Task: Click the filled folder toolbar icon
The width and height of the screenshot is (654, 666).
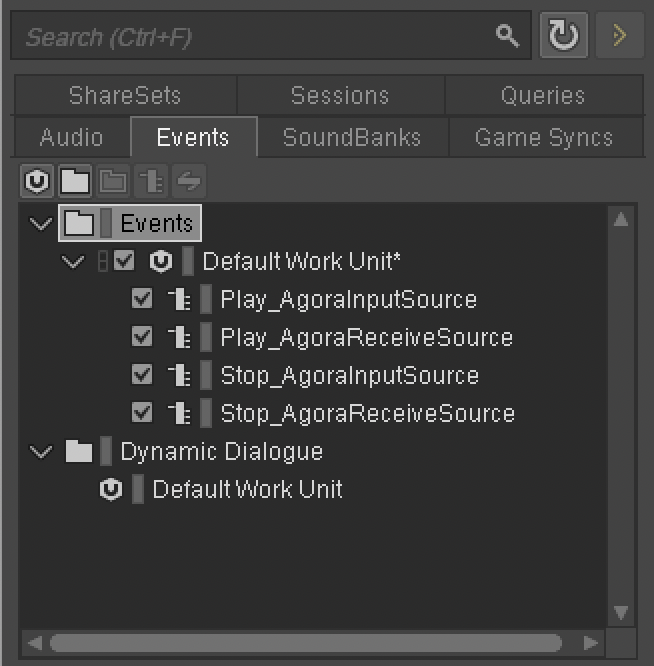Action: coord(75,181)
